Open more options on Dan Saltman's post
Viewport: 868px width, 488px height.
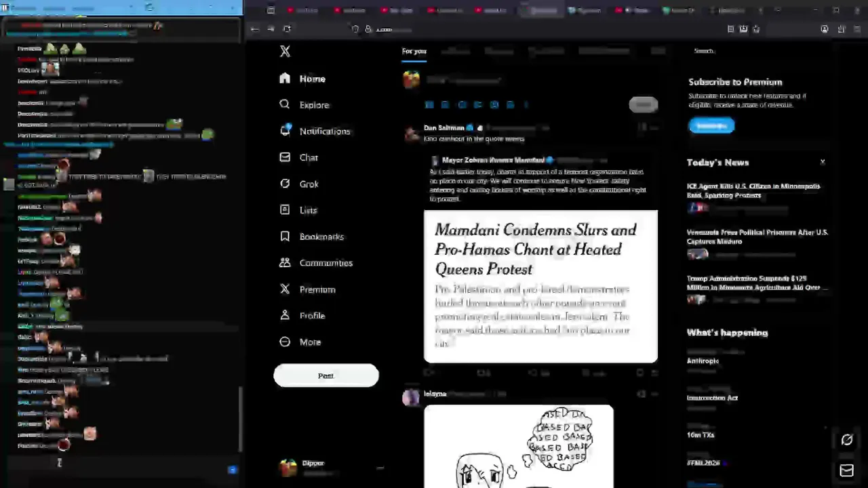[653, 127]
